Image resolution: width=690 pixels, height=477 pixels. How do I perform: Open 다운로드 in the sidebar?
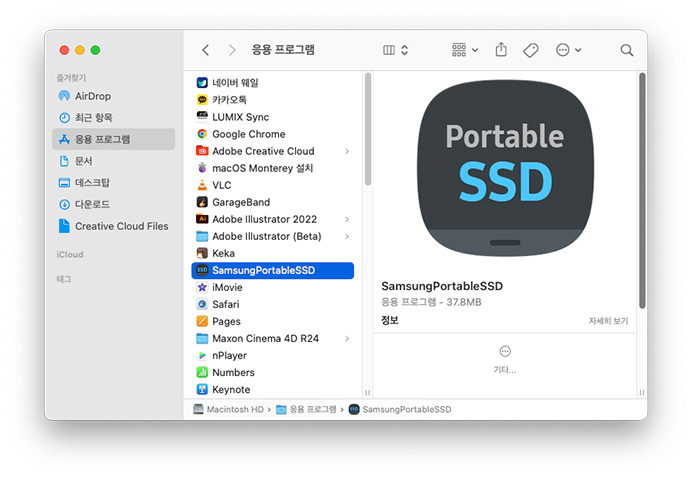coord(114,204)
